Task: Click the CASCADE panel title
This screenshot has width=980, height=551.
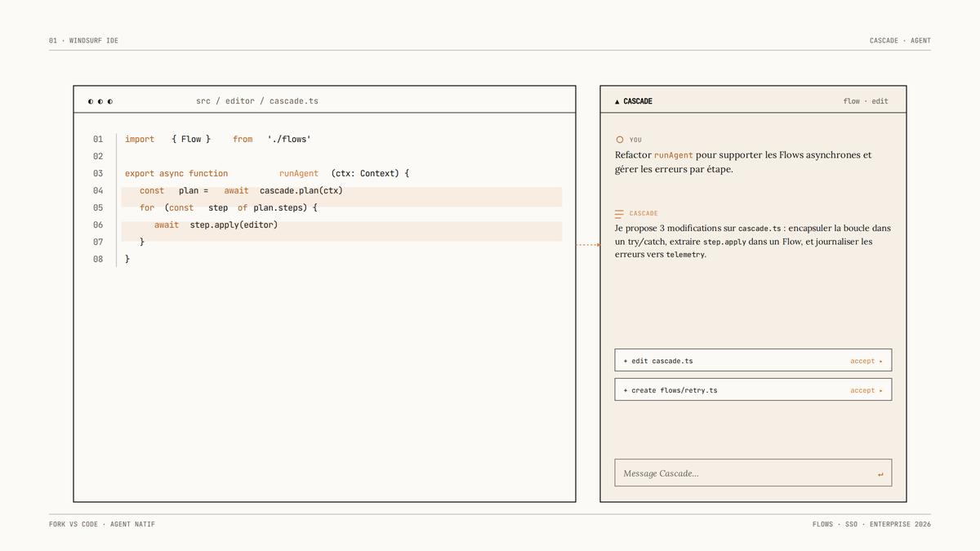Action: (x=638, y=101)
